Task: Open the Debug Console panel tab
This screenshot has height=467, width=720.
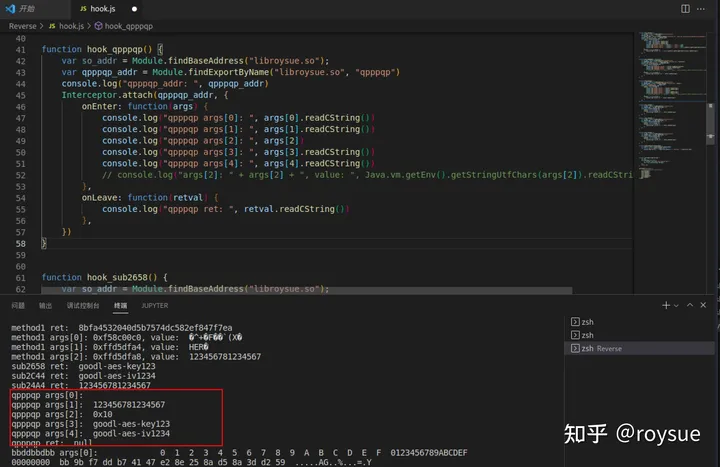Action: click(83, 305)
